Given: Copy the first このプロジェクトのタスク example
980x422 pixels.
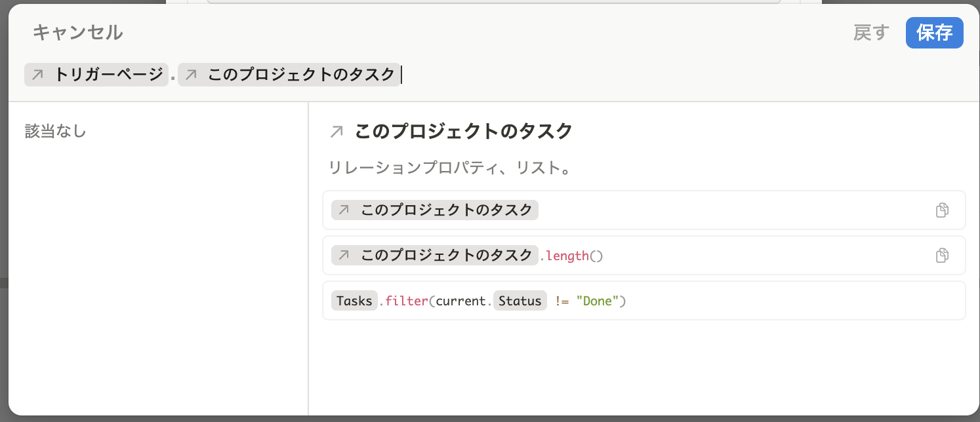Looking at the screenshot, I should point(942,210).
